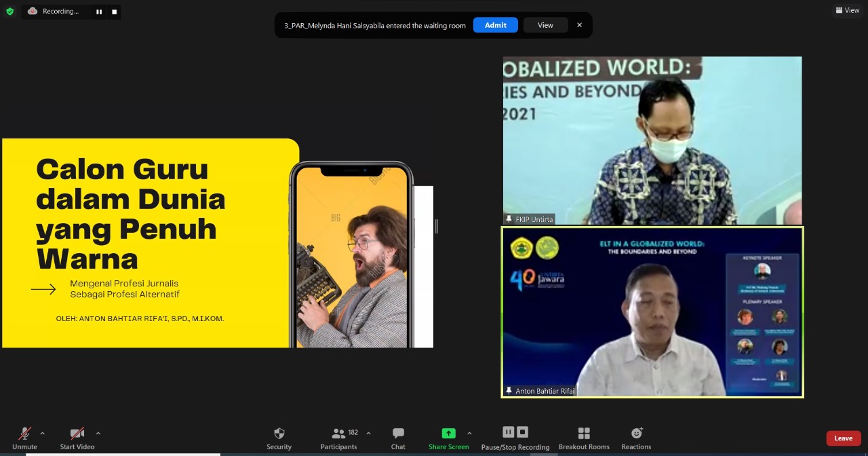The width and height of the screenshot is (868, 456).
Task: Pause recording from the top recording indicator
Action: tap(99, 12)
